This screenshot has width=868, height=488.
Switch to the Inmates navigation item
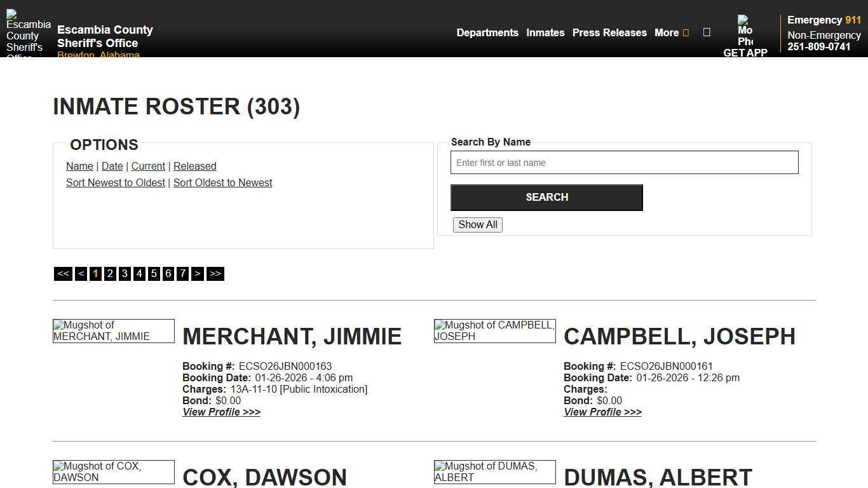tap(545, 32)
